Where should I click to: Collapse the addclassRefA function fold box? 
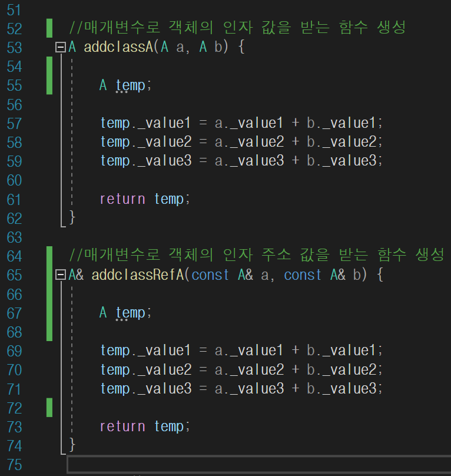(x=61, y=275)
